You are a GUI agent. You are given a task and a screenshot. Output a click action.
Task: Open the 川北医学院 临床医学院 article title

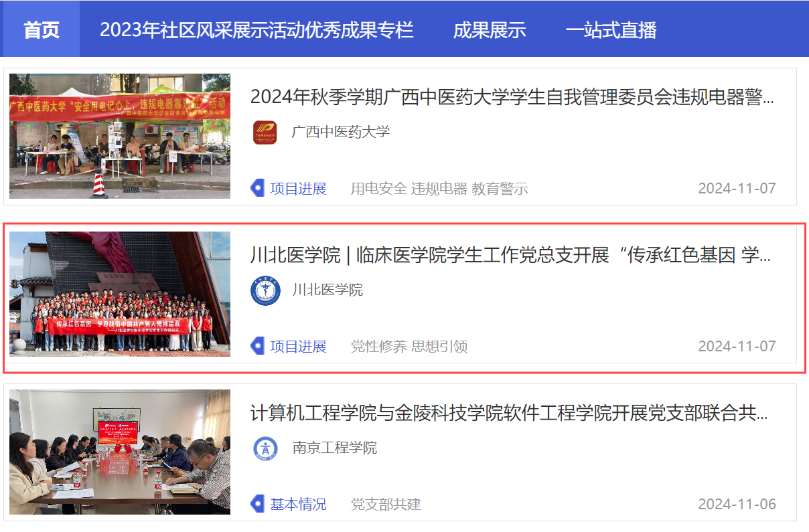tap(511, 256)
